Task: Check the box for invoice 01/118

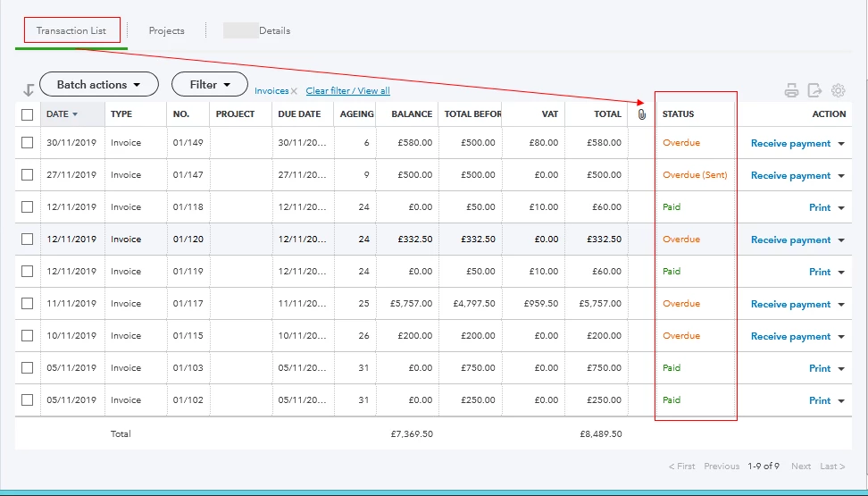Action: point(27,206)
